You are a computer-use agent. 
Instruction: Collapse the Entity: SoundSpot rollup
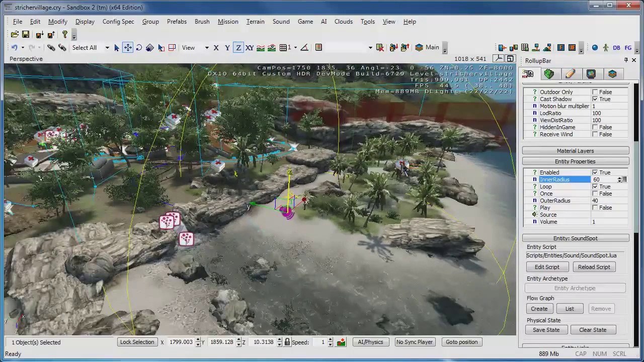pyautogui.click(x=575, y=238)
